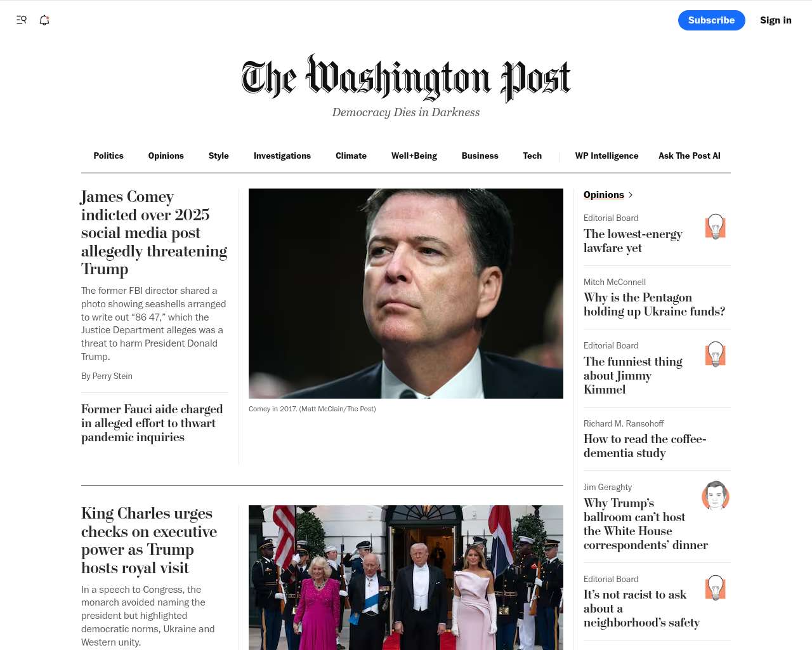Click Sign in
The image size is (812, 650).
(x=776, y=20)
